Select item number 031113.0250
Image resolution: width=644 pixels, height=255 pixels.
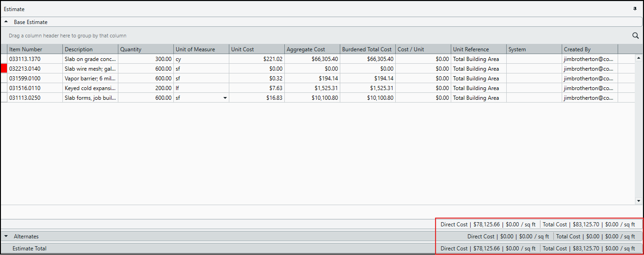pos(35,98)
